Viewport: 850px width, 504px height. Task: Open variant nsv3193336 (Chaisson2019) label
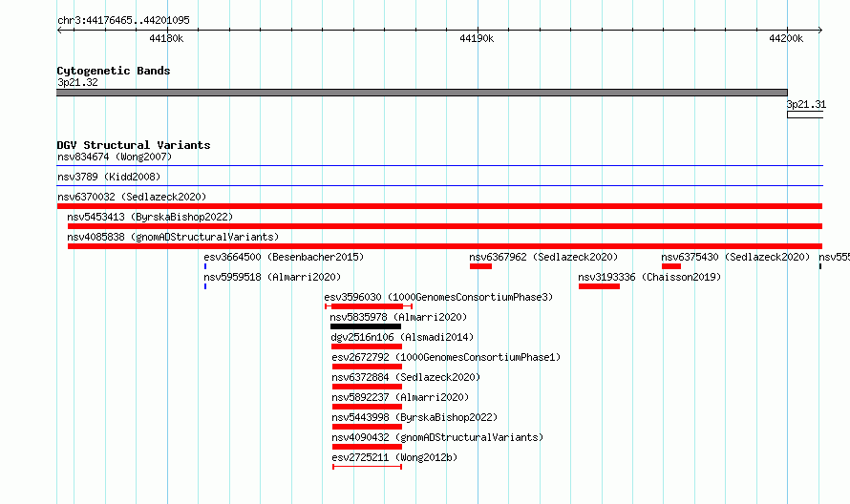[x=649, y=277]
